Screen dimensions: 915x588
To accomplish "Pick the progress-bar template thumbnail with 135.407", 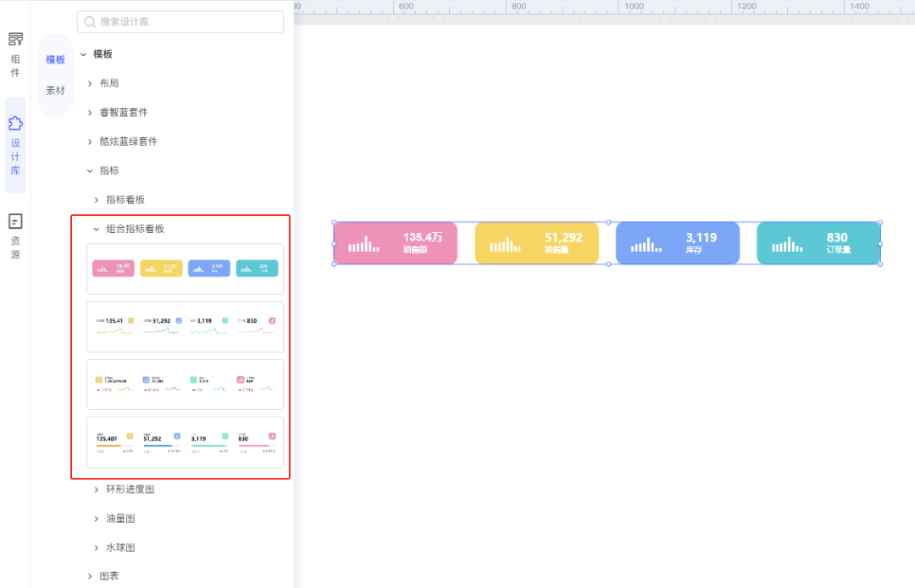I will tap(185, 442).
